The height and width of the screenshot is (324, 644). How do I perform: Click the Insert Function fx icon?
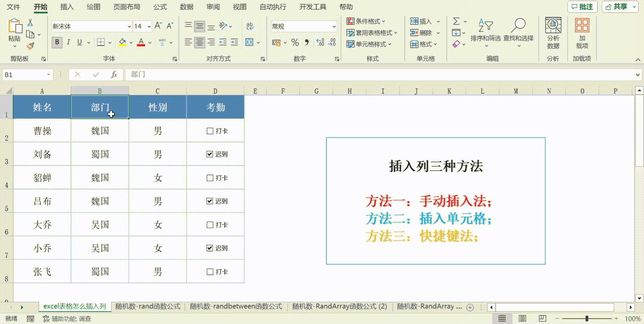114,75
